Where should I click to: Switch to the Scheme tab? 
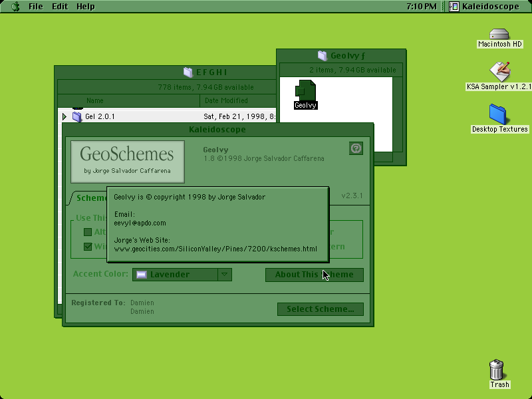[89, 198]
